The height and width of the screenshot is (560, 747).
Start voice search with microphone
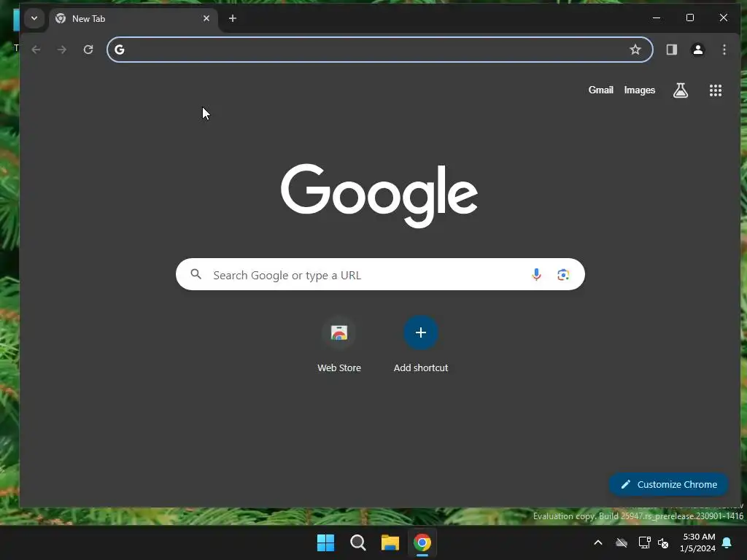536,274
